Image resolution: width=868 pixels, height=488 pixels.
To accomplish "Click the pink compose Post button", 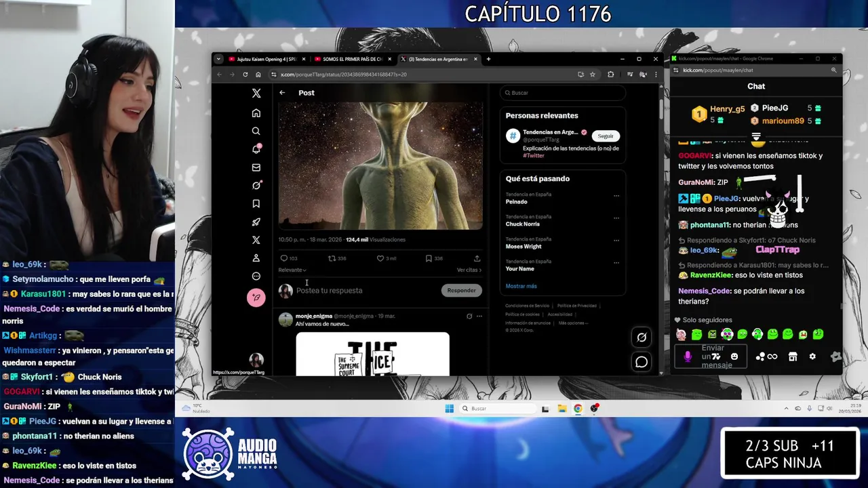I will tap(256, 298).
